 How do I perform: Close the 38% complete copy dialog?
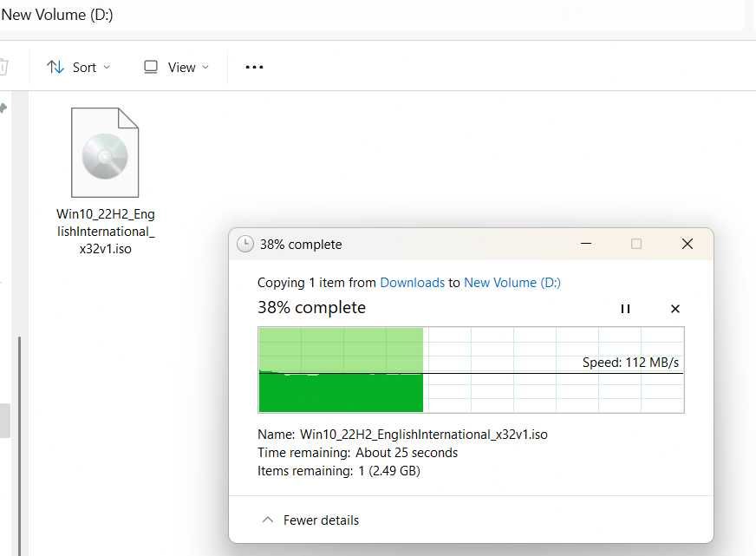click(687, 244)
